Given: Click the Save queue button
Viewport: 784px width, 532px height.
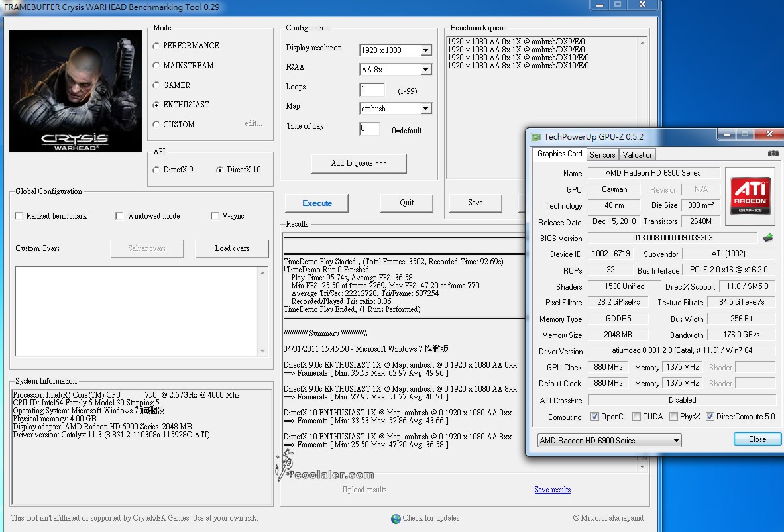Looking at the screenshot, I should pyautogui.click(x=475, y=203).
